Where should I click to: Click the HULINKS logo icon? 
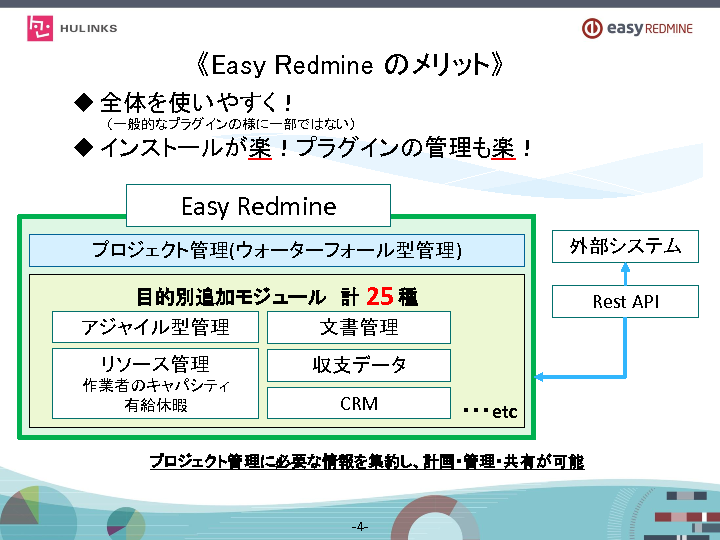click(40, 28)
